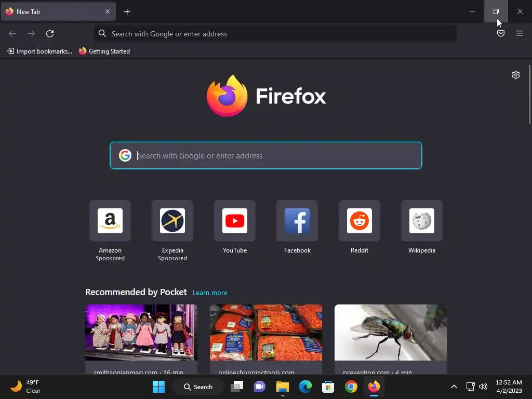Show hidden system tray icons
Viewport: 532px width, 399px height.
(x=454, y=387)
